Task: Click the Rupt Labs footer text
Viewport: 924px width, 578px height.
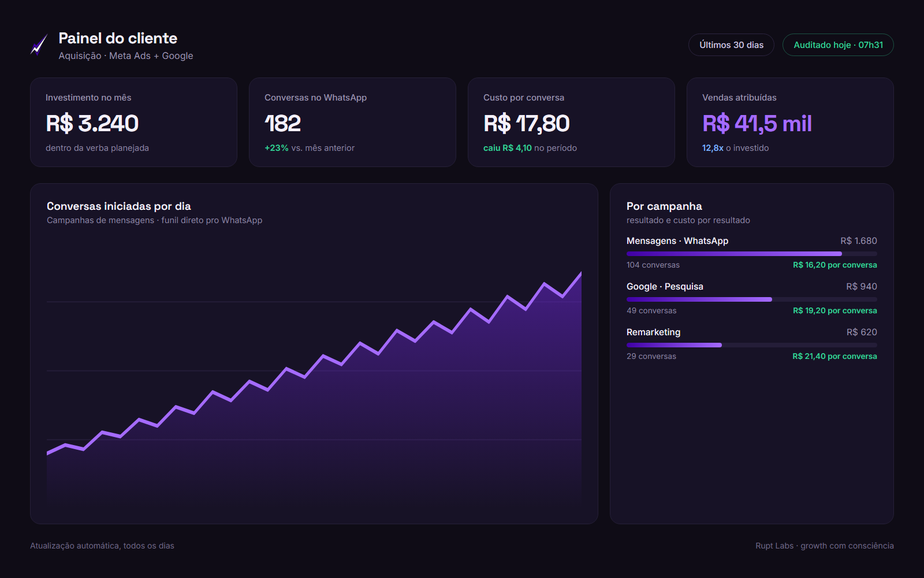Action: coord(824,546)
